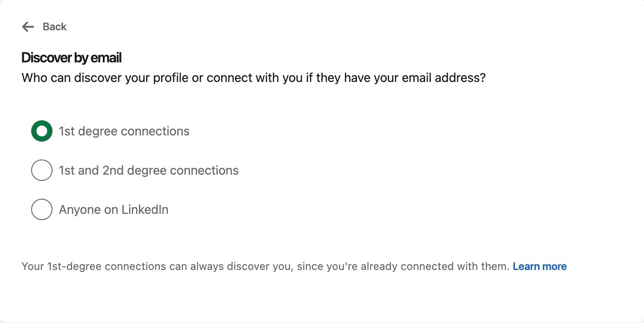Go back using the left arrow

click(28, 27)
